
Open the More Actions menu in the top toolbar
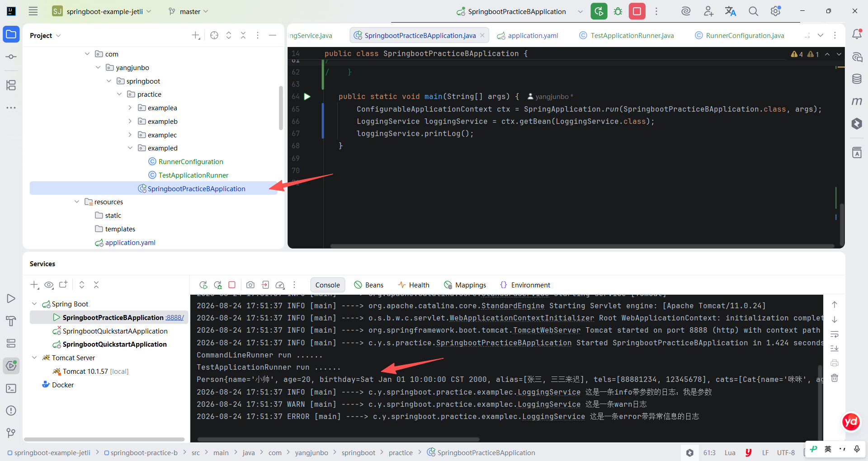[x=656, y=11]
